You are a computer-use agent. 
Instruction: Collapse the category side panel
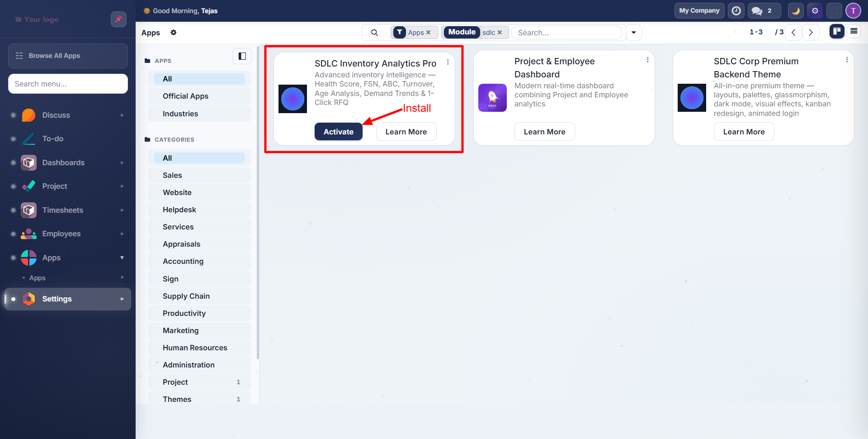(242, 56)
